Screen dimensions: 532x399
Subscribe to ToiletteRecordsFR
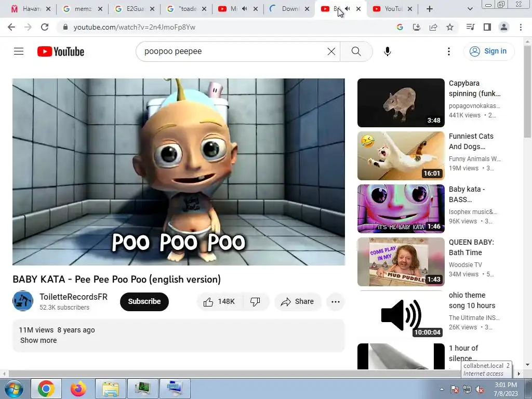click(144, 302)
